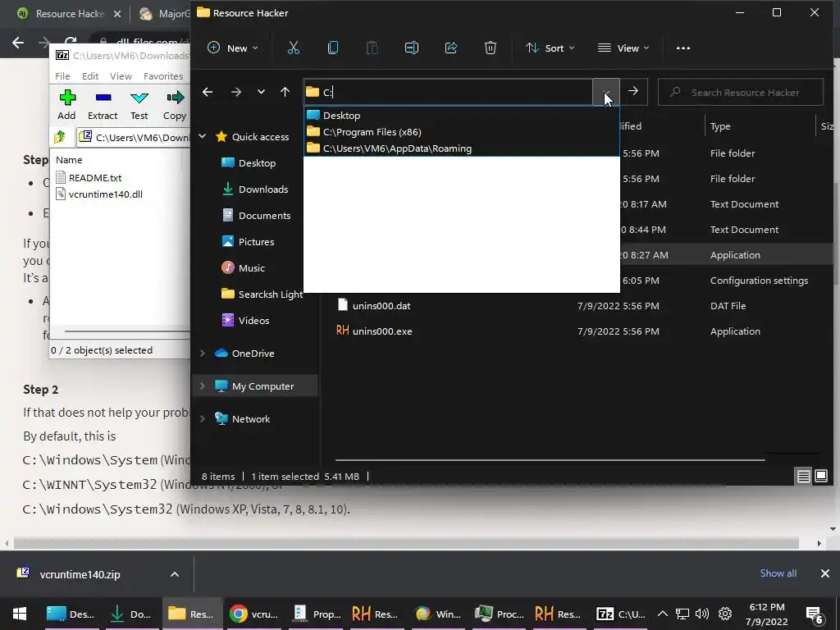Open the Sort dropdown
This screenshot has width=840, height=630.
[x=550, y=48]
